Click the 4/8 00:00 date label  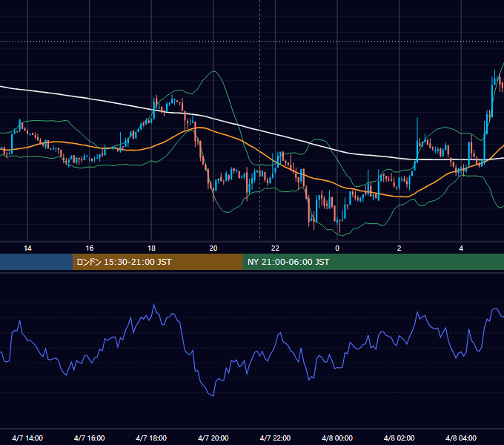pos(337,438)
